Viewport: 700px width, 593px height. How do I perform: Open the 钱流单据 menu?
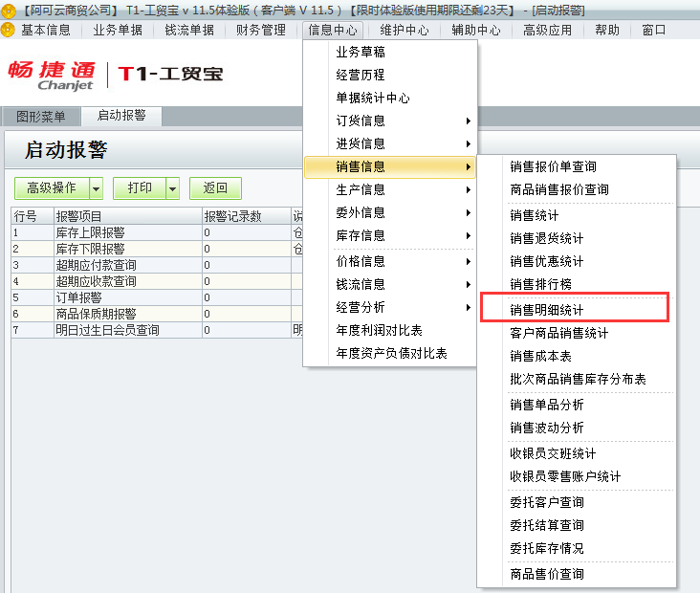point(189,30)
